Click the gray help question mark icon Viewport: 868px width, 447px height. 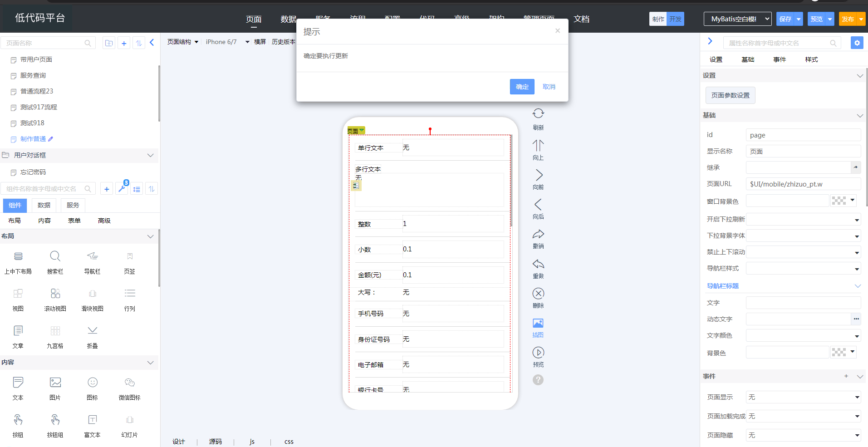[x=538, y=380]
